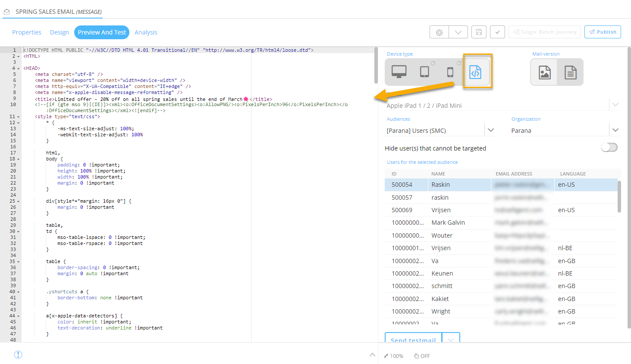Screen dimensions: 631x364
Task: Click the validate checkmark button
Action: pyautogui.click(x=497, y=32)
